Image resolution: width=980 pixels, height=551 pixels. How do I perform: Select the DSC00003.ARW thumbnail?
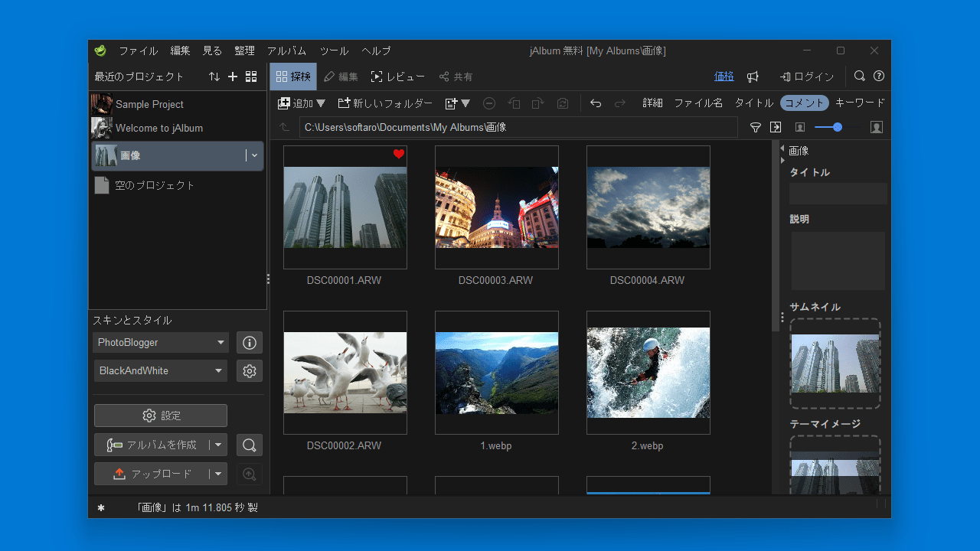497,207
